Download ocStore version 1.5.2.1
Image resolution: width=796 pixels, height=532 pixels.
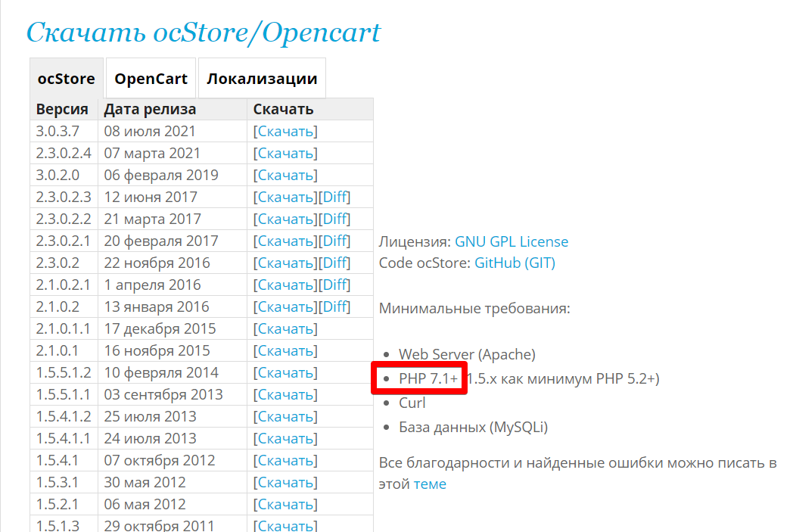[285, 505]
